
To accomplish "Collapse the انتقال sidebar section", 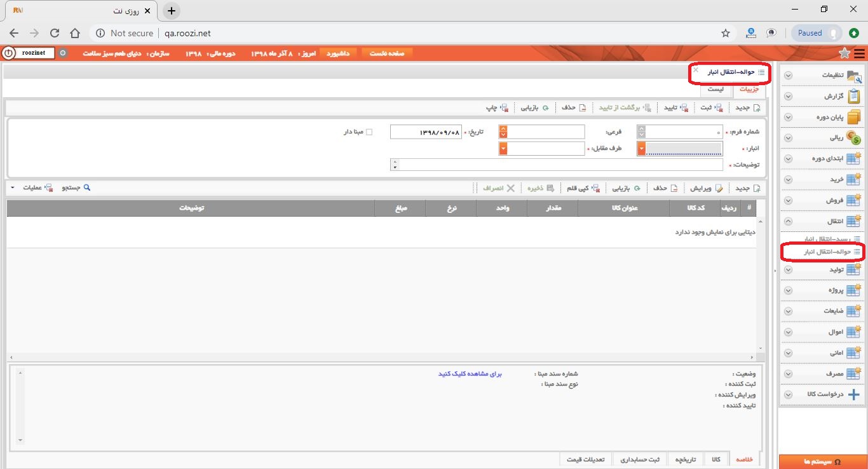I will pos(788,222).
